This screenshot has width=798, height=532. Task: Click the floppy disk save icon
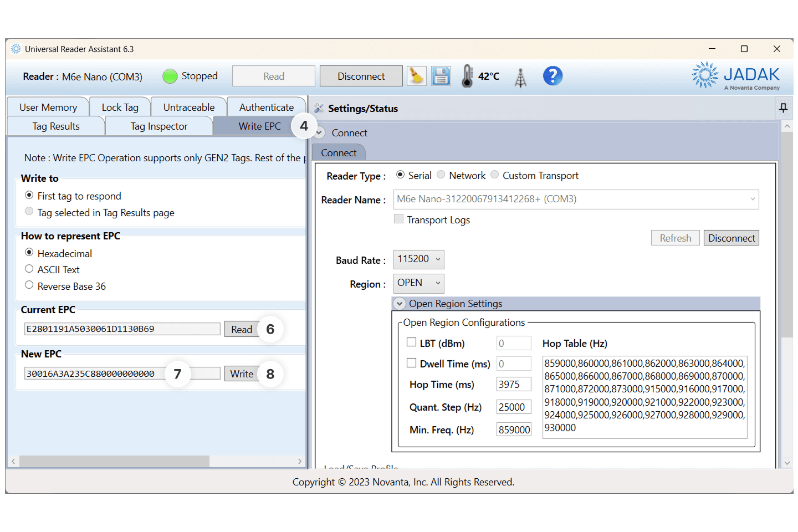point(441,76)
